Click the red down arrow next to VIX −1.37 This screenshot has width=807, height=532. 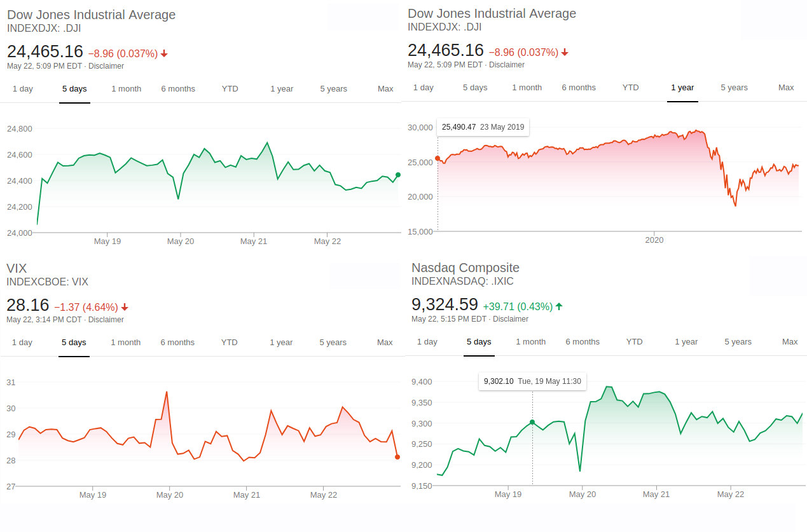(x=125, y=307)
